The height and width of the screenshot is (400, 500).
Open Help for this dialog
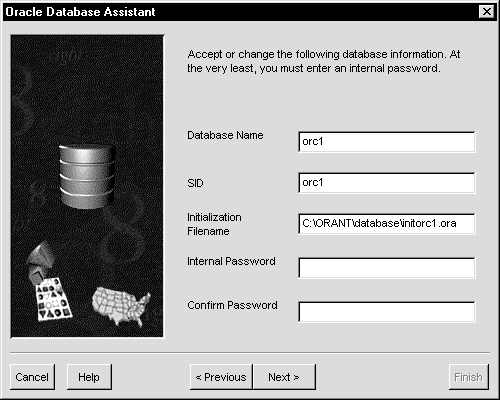tap(89, 377)
